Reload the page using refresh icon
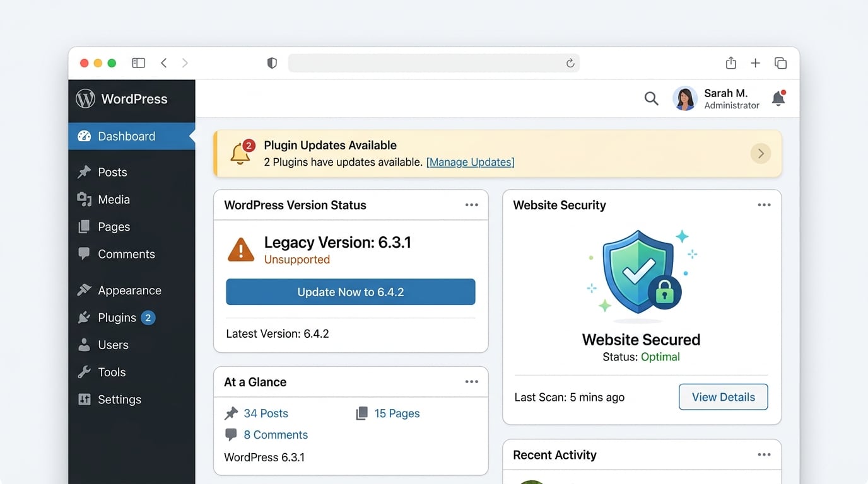The image size is (868, 484). click(570, 63)
